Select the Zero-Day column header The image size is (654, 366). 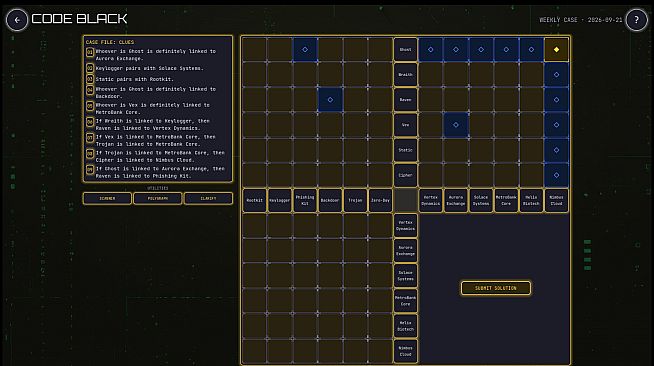pos(380,201)
